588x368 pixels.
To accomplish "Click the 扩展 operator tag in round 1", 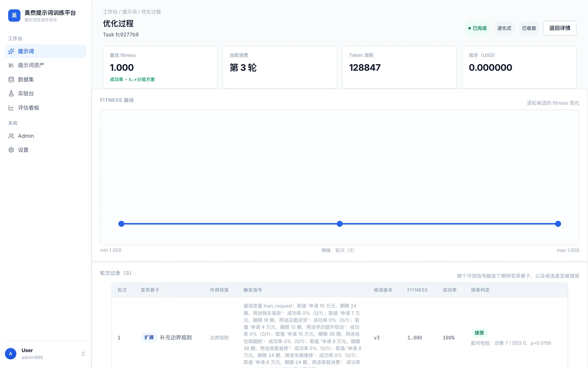I will [x=149, y=338].
